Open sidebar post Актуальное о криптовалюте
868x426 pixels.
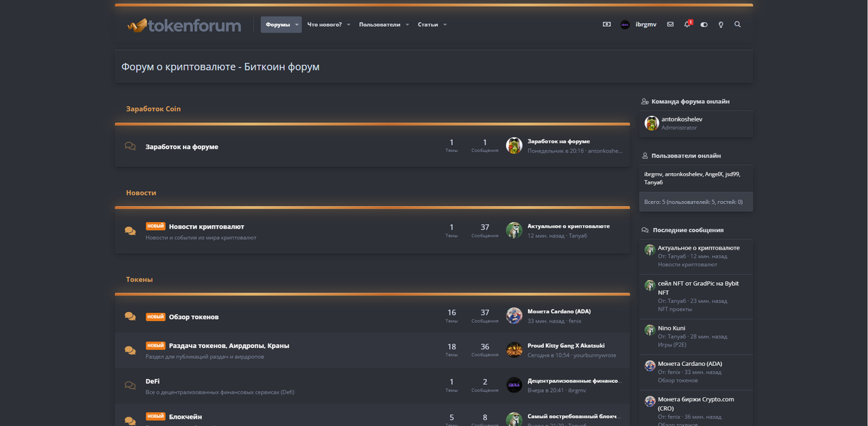(699, 248)
